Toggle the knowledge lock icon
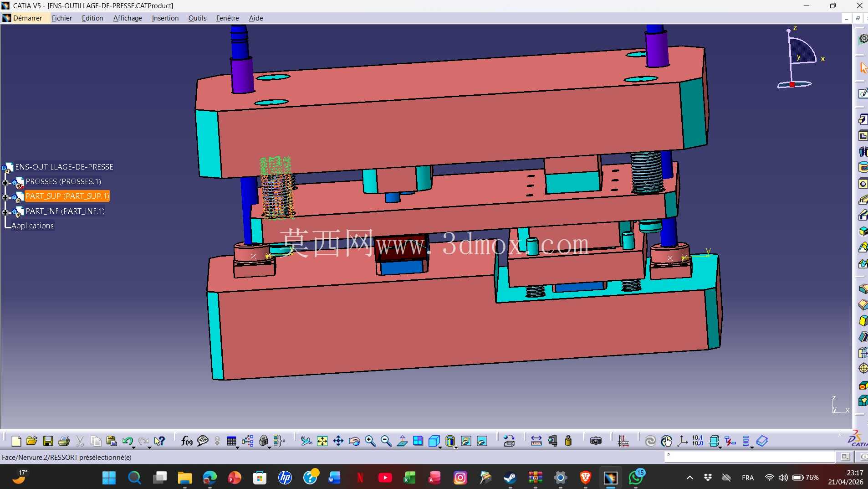The height and width of the screenshot is (489, 868). point(264,441)
